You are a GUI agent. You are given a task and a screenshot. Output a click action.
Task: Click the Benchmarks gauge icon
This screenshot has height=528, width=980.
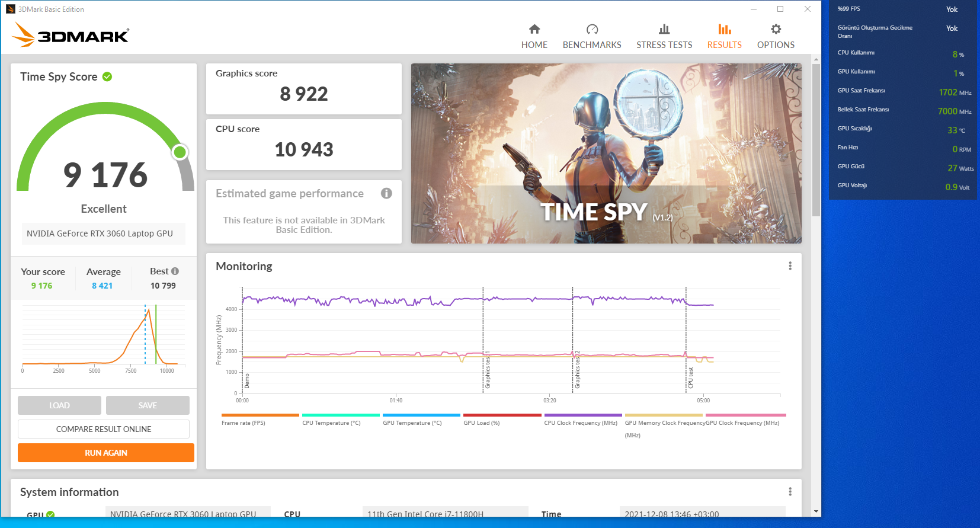[x=592, y=29]
